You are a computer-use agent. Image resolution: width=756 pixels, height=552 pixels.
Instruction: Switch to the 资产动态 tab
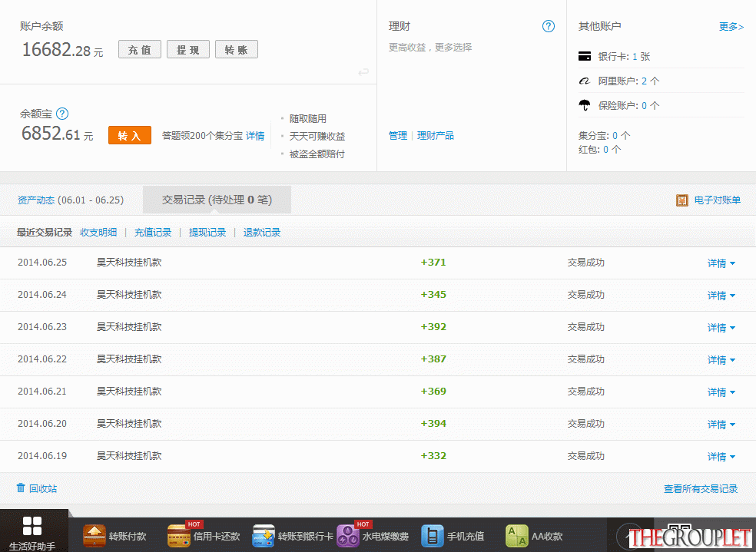(x=71, y=200)
